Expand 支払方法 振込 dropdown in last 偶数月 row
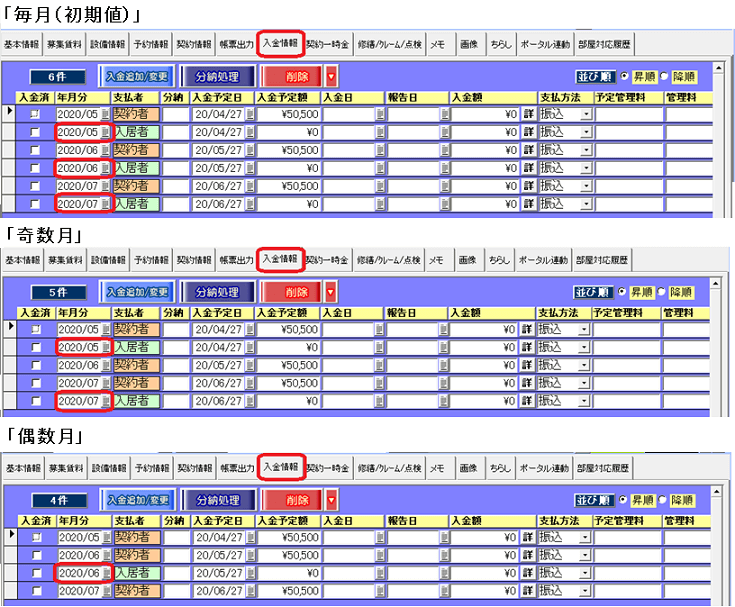This screenshot has width=735, height=607. click(x=586, y=591)
